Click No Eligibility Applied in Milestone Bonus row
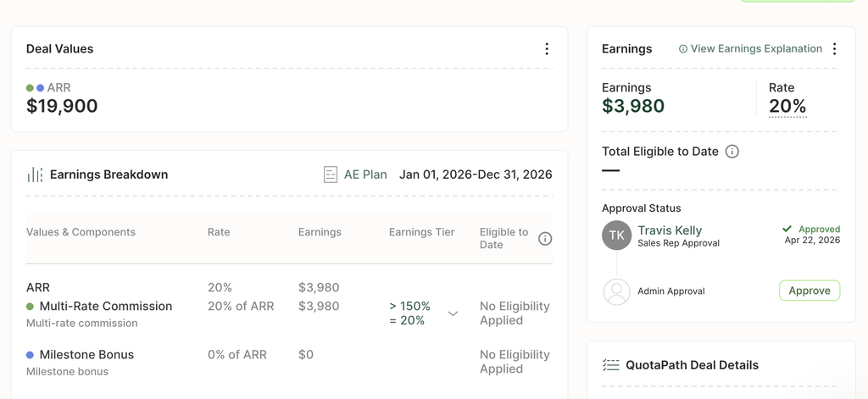 pyautogui.click(x=515, y=362)
